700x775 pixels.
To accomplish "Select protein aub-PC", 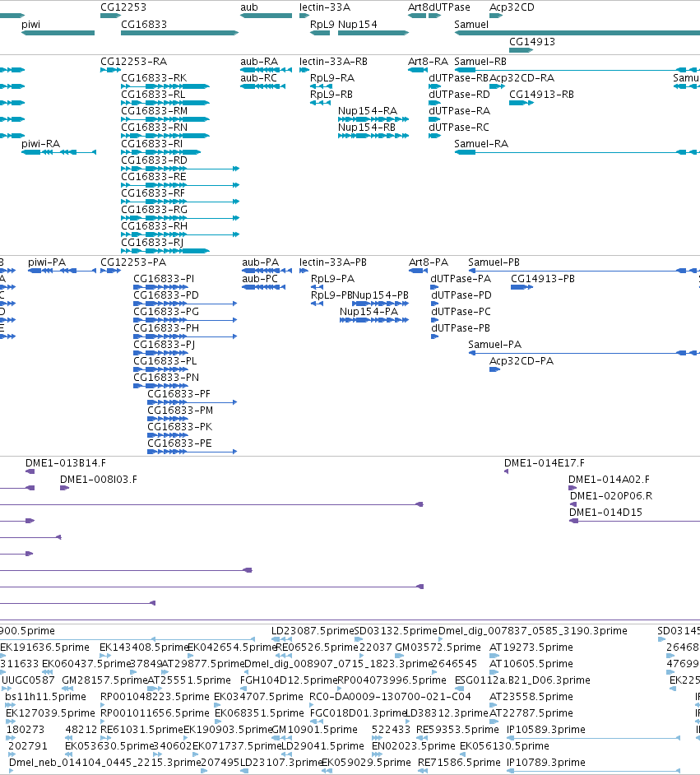I will click(x=260, y=279).
